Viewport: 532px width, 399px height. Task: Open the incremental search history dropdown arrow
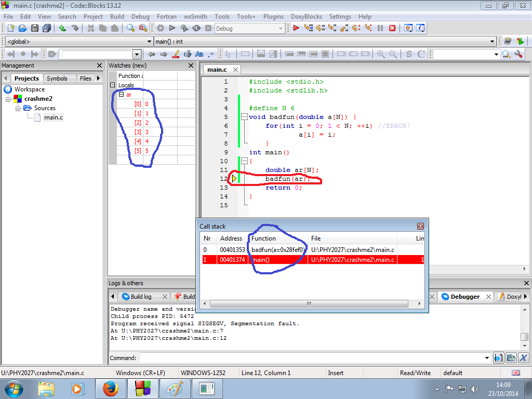(137, 54)
